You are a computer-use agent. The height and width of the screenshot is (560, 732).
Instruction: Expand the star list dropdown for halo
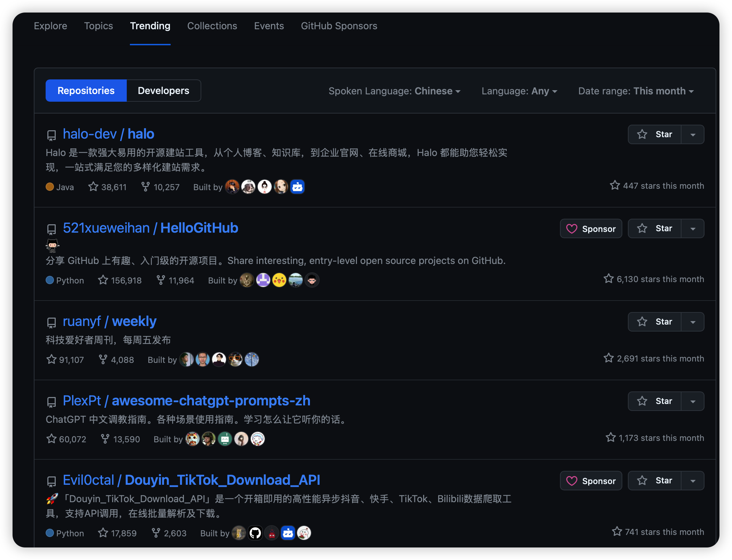[x=693, y=134]
